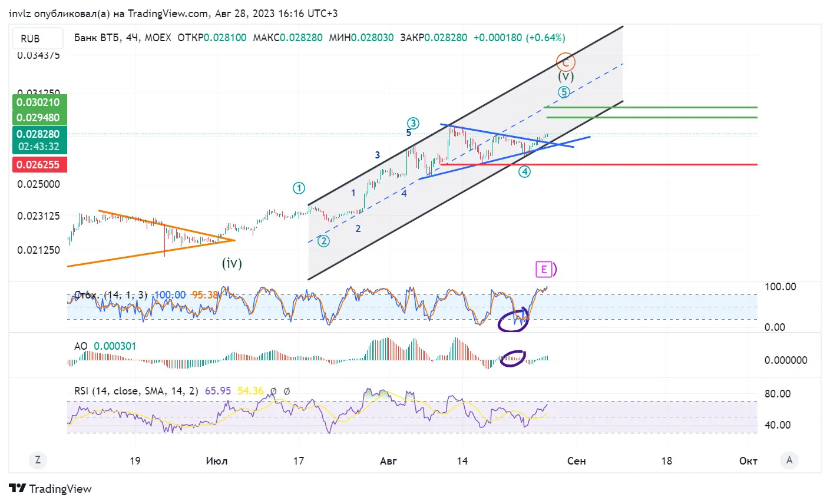Click the 40.00 RSI axis level

778,425
